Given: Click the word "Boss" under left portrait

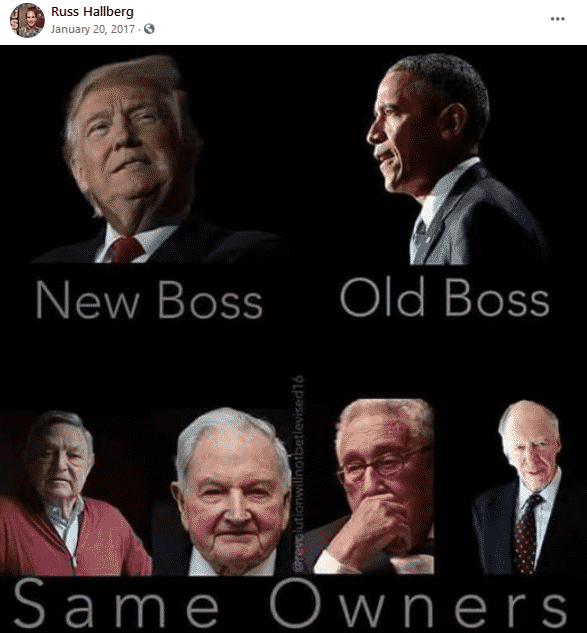Looking at the screenshot, I should tap(210, 300).
